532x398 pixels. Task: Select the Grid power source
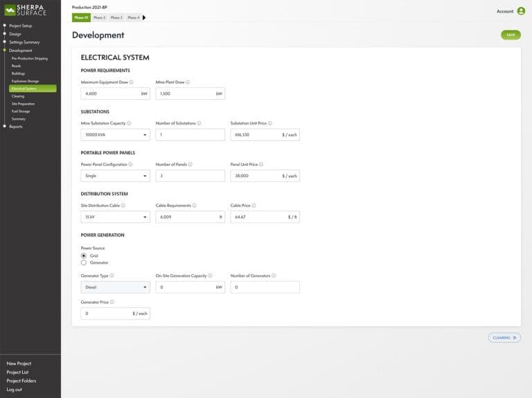tap(84, 255)
